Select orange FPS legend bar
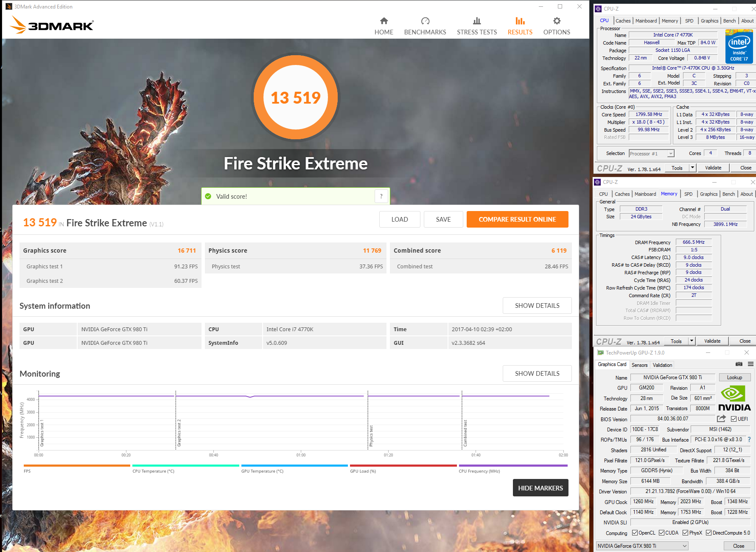Viewport: 756px width, 552px height. (x=77, y=466)
